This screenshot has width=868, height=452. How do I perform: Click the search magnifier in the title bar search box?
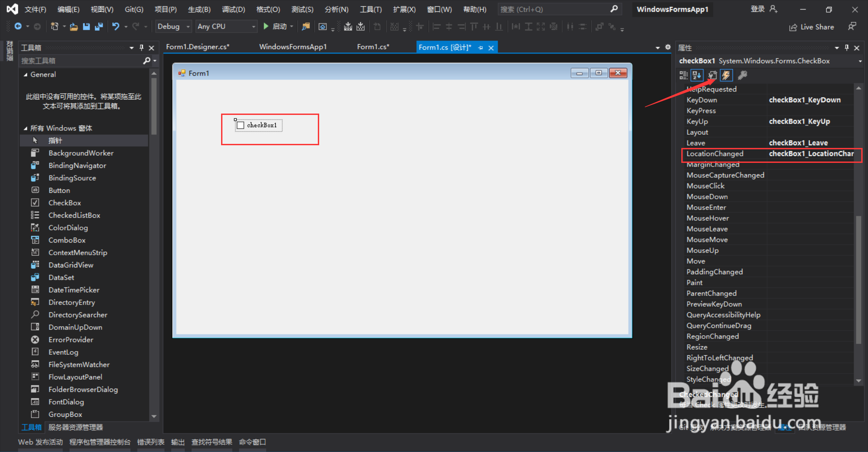click(x=614, y=9)
